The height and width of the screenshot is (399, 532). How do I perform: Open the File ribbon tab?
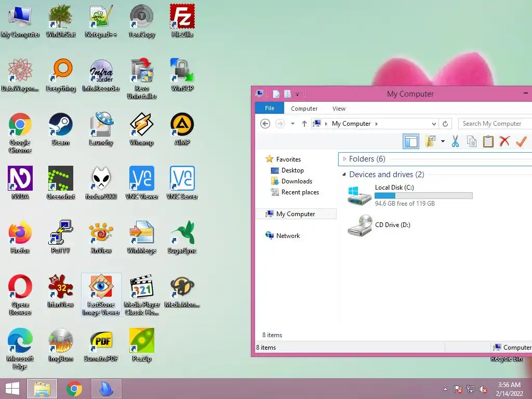click(270, 108)
